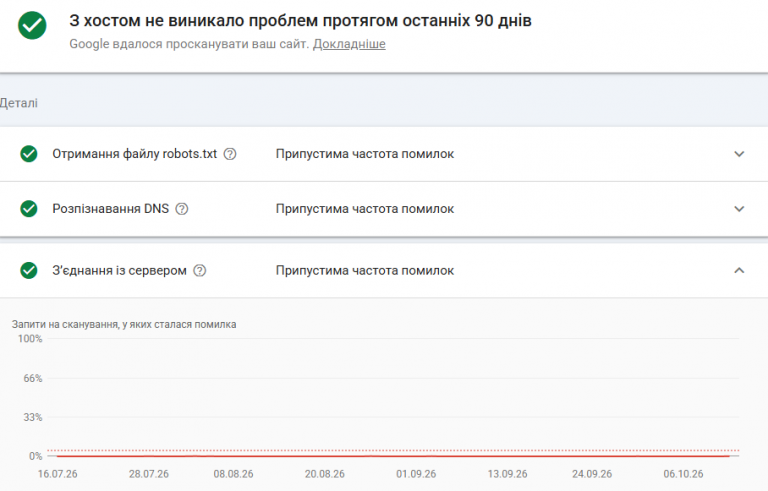Image resolution: width=768 pixels, height=491 pixels.
Task: Click the 0% axis label
Action: 36,456
